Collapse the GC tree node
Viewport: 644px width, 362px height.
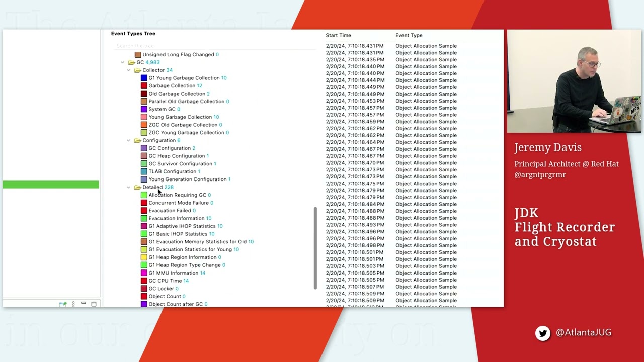pos(122,62)
